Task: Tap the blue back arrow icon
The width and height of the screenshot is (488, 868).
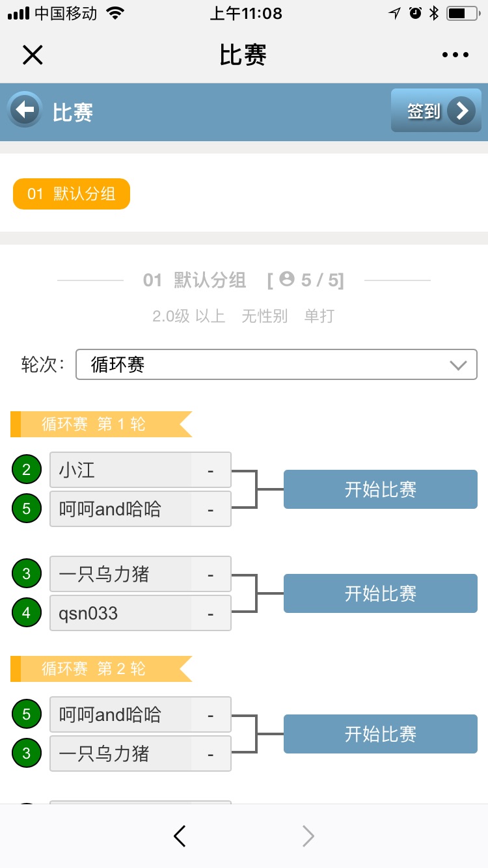Action: pos(25,110)
